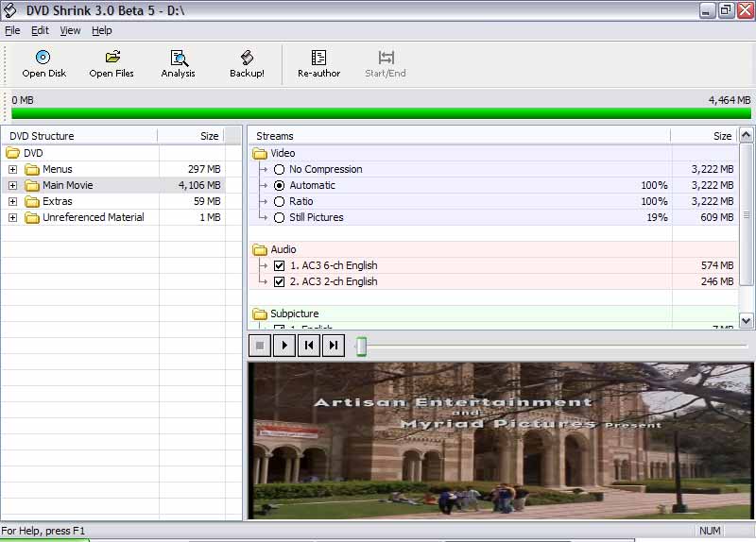Screen dimensions: 756x542
Task: Click the preview position slider handle
Action: 361,346
